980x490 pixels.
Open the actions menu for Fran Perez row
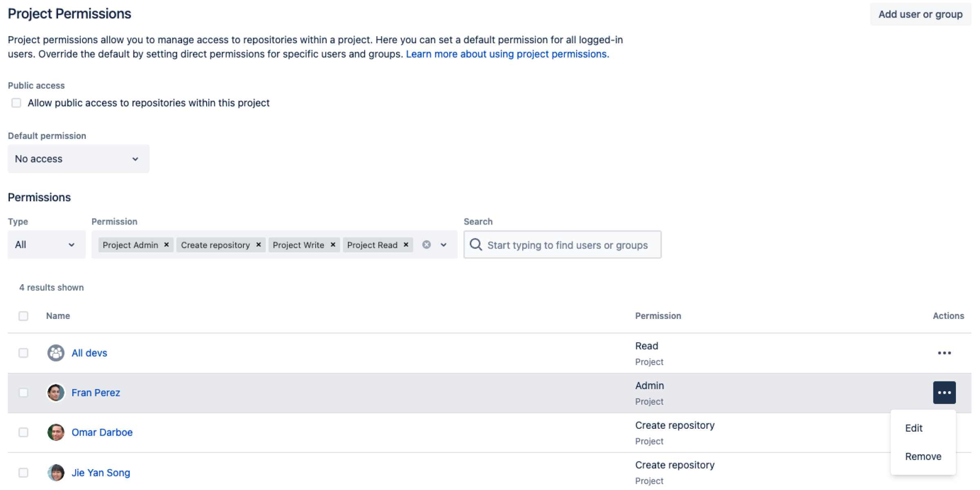pos(944,392)
